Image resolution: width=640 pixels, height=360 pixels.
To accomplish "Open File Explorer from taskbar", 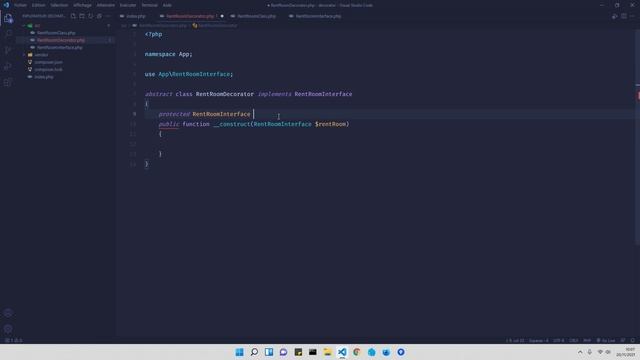I will (x=327, y=352).
